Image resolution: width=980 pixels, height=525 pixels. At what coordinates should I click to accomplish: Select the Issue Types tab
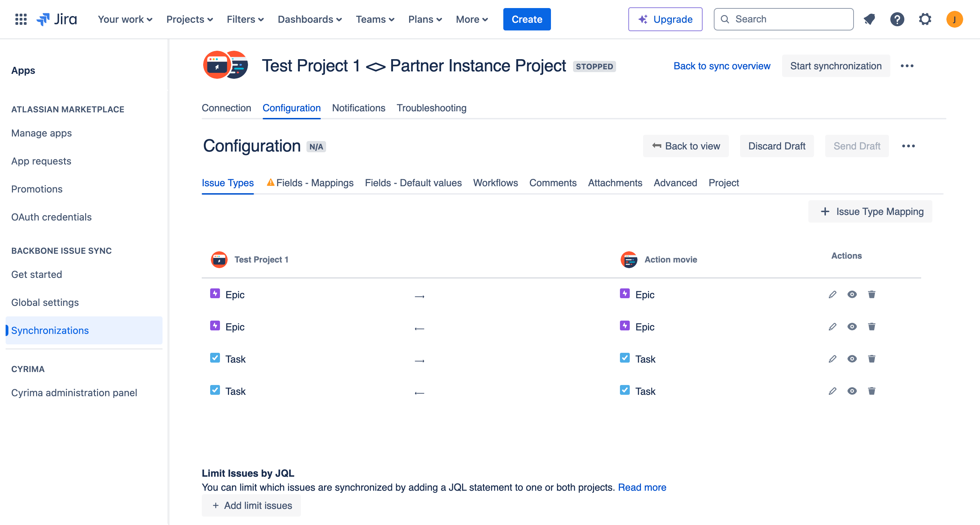tap(228, 183)
